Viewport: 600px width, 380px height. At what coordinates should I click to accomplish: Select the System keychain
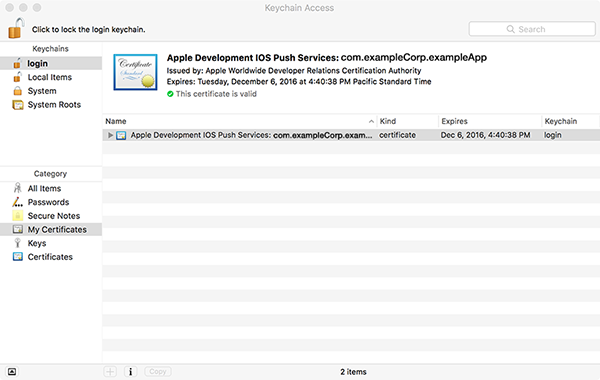pos(51,91)
